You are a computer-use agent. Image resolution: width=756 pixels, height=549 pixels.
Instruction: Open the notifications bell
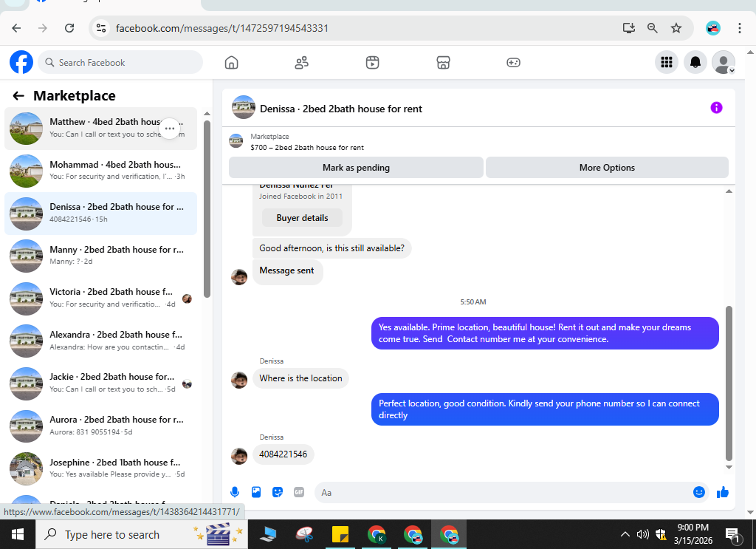click(x=695, y=62)
